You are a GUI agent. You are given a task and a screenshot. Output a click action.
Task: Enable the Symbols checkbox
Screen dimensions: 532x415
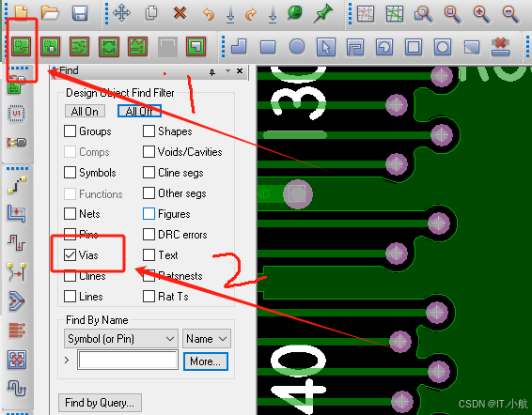(70, 172)
